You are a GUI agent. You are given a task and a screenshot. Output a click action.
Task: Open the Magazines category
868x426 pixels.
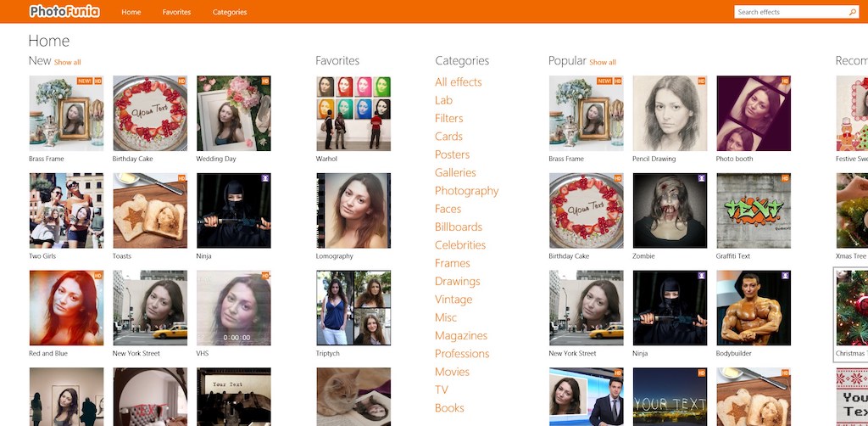(461, 336)
